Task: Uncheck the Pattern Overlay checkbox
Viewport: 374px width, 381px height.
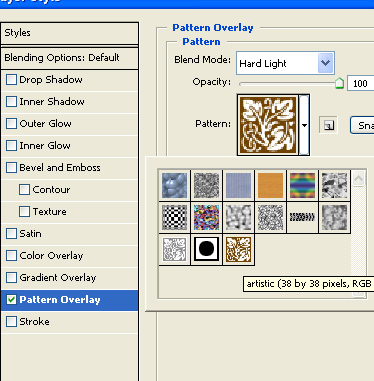Action: [x=11, y=300]
